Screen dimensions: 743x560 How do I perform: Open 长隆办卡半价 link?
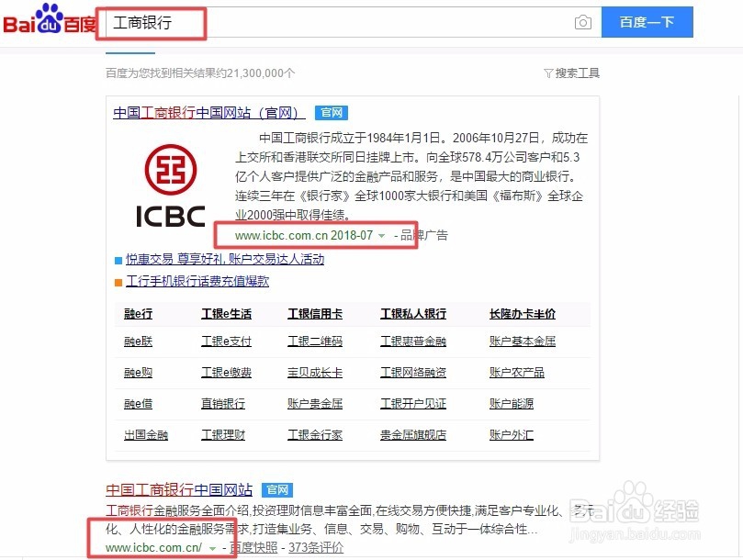tap(523, 314)
